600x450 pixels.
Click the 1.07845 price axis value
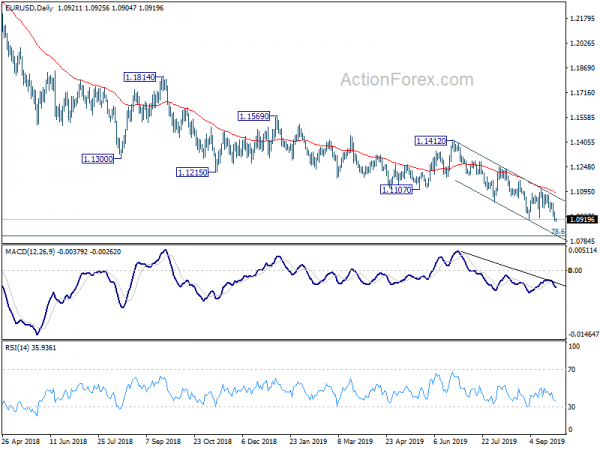coord(582,241)
